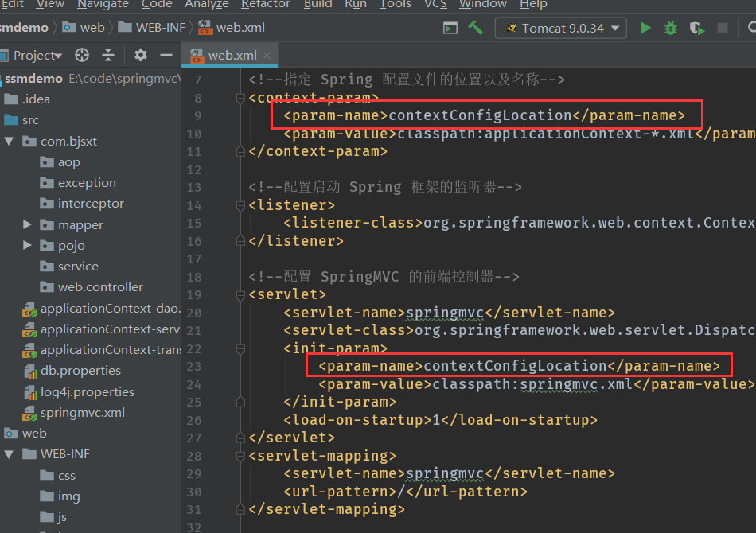The height and width of the screenshot is (533, 756).
Task: Click the listener-class line in editor
Action: [x=520, y=223]
